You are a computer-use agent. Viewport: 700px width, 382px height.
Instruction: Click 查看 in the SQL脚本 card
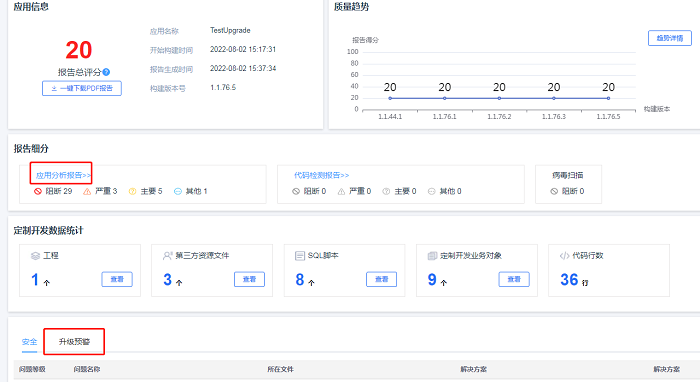coord(382,279)
